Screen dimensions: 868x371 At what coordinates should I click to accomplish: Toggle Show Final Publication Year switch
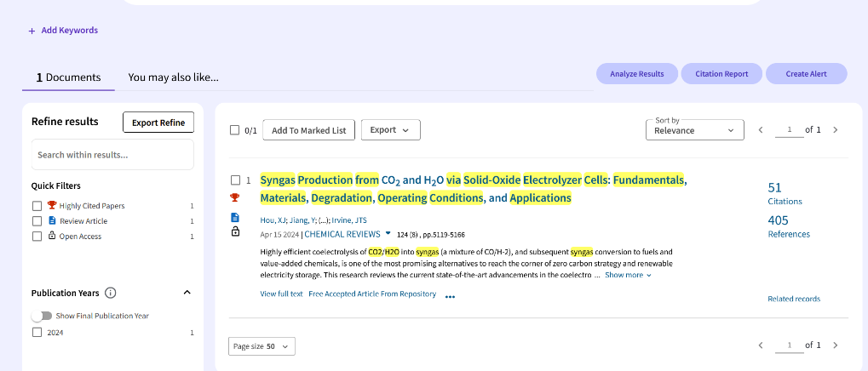pos(41,316)
